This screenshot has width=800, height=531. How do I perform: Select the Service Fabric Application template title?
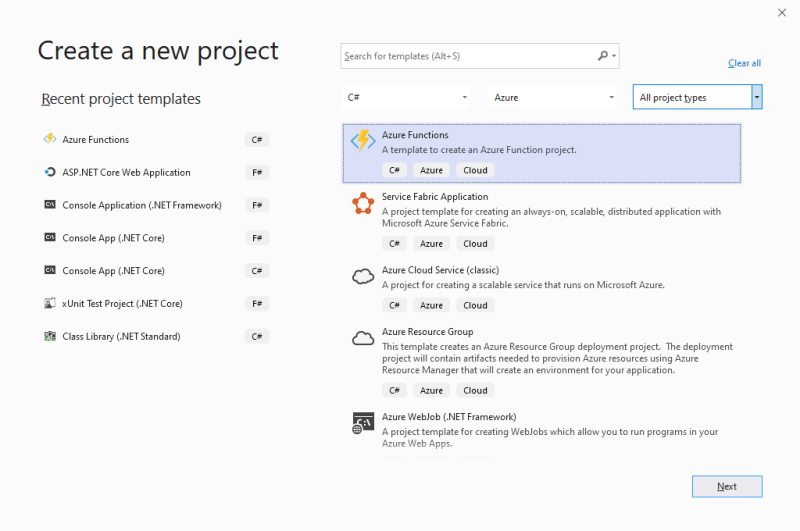(x=435, y=196)
